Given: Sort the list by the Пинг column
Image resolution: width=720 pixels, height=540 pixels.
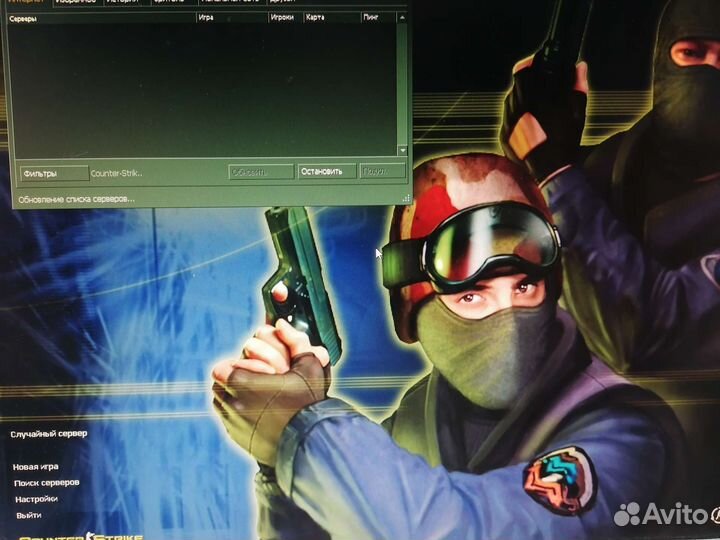Looking at the screenshot, I should click(x=378, y=17).
